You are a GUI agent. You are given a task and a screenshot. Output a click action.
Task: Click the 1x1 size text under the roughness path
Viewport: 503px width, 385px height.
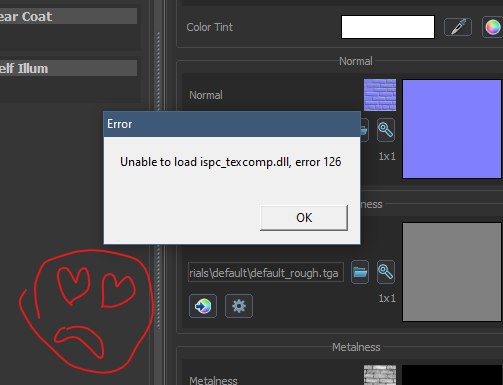click(x=387, y=298)
